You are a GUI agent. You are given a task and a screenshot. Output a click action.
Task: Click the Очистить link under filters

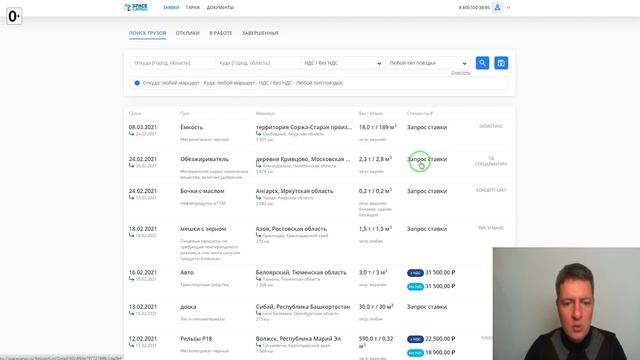click(x=460, y=73)
